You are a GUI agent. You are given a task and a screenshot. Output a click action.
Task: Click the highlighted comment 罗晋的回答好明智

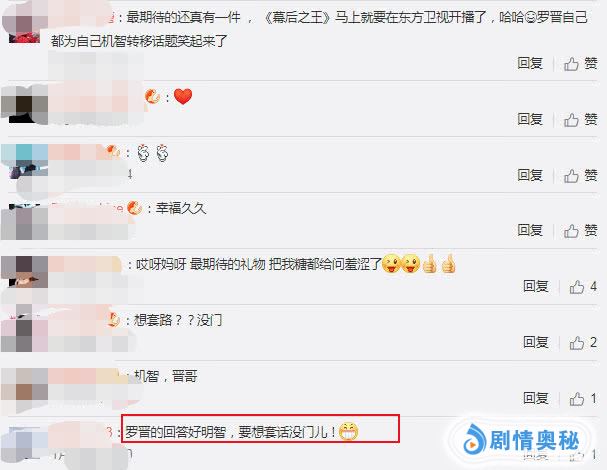point(260,429)
